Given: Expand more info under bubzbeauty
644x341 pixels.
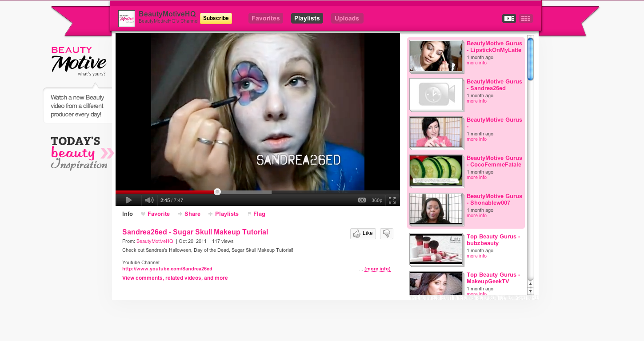Looking at the screenshot, I should [476, 256].
